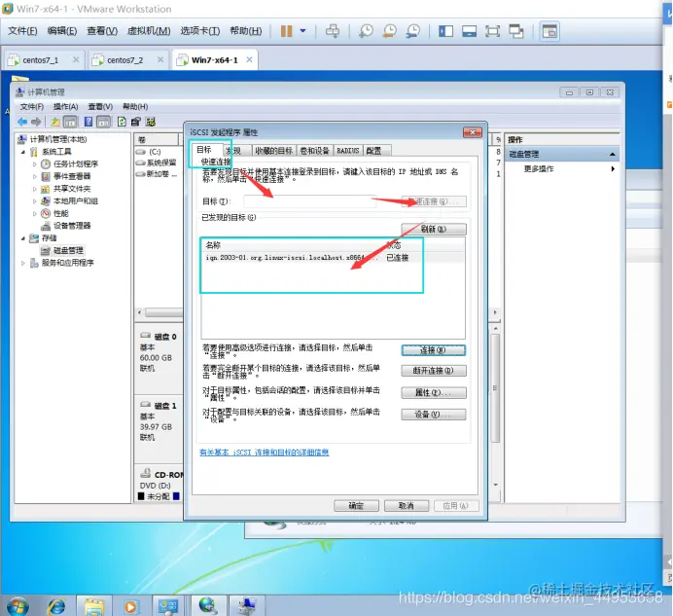Open VMware 虚拟机(M) menu
The width and height of the screenshot is (673, 616).
point(149,31)
